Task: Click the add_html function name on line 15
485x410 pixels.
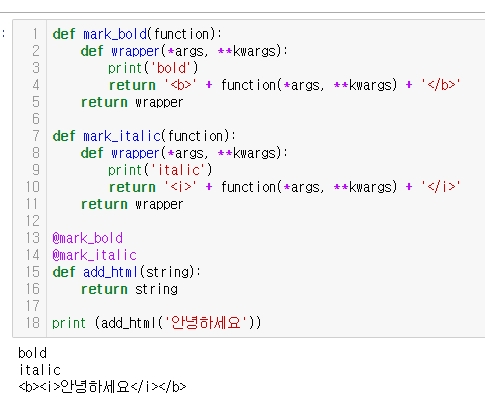Action: [110, 272]
